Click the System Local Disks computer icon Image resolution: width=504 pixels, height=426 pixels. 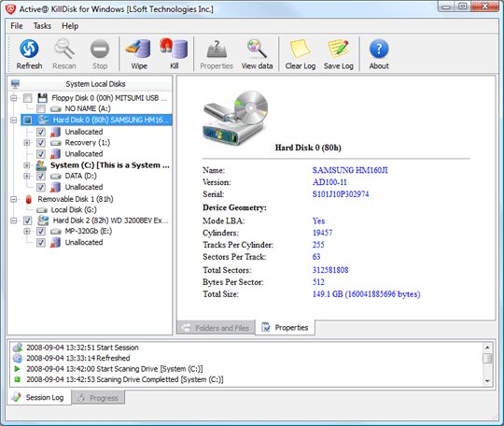click(15, 84)
